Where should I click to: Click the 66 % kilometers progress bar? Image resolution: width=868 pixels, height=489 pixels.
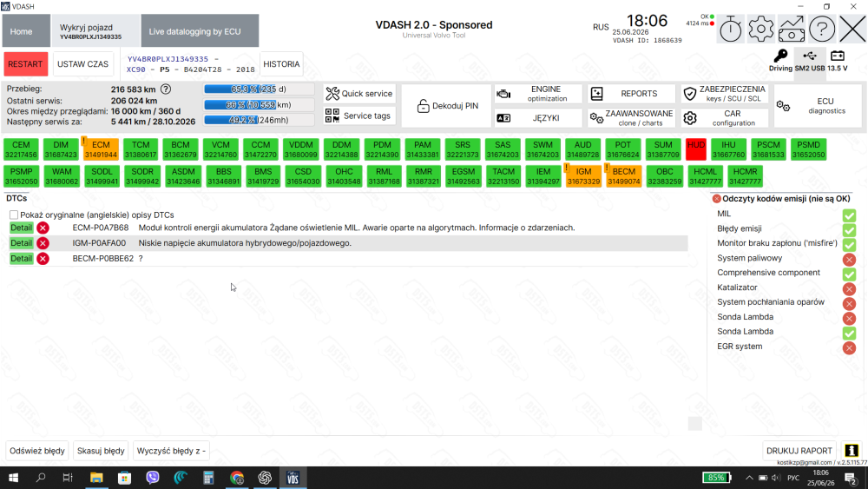point(259,105)
